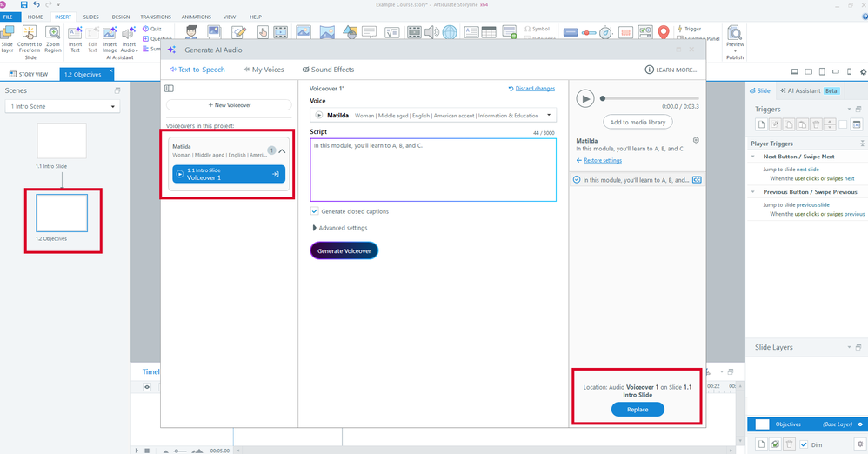This screenshot has width=868, height=454.
Task: Toggle the voiceover sidebar panel icon
Action: 170,89
